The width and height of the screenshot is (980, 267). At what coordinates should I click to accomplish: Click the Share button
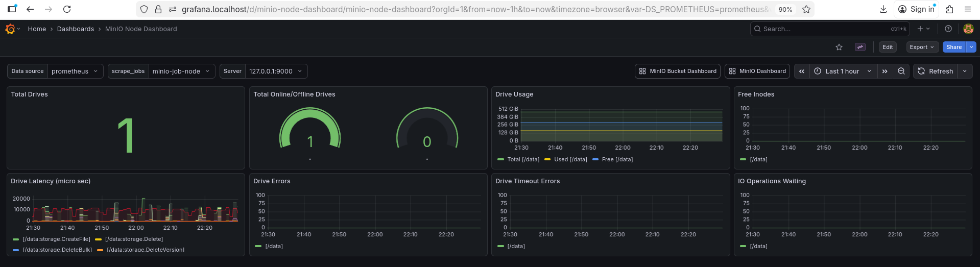(x=954, y=47)
